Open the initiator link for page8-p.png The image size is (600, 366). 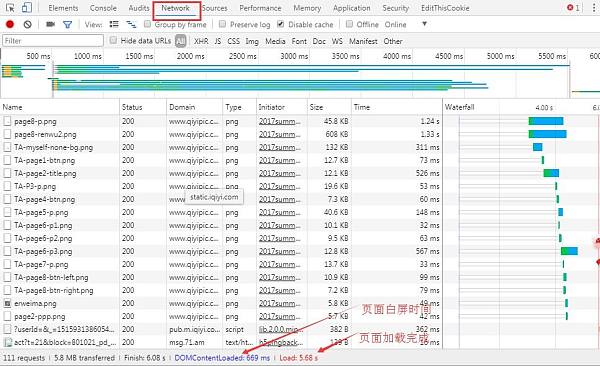pos(280,121)
